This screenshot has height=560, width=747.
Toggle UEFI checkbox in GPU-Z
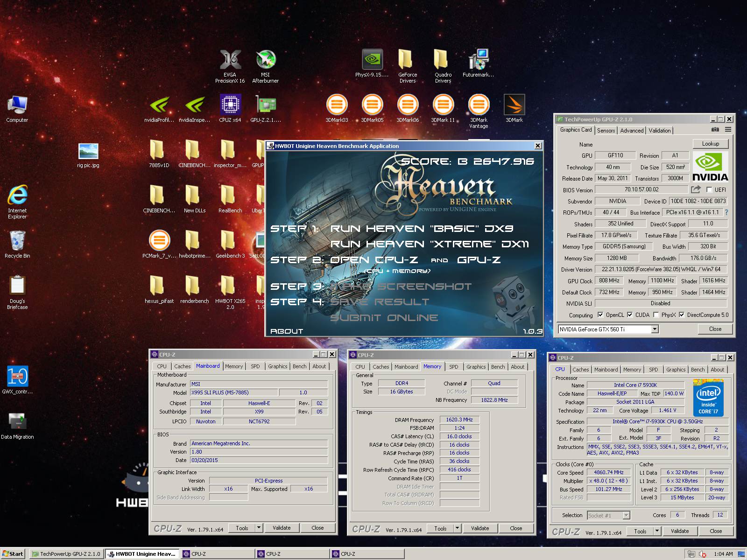[x=709, y=190]
